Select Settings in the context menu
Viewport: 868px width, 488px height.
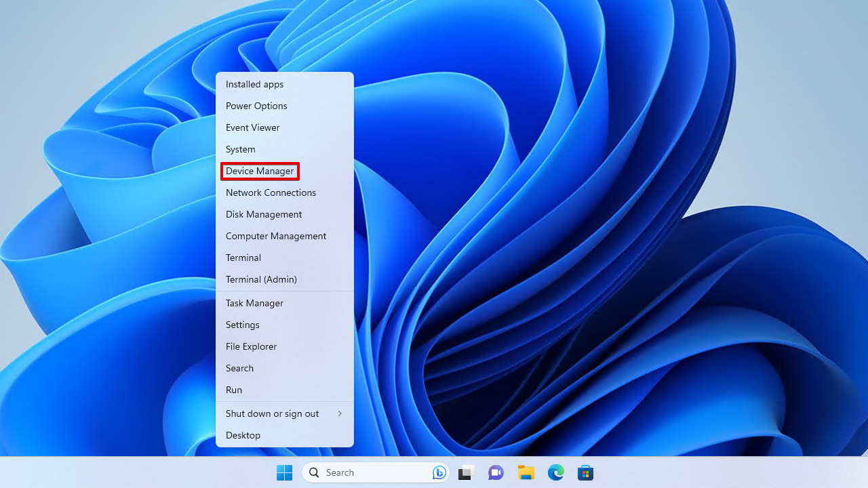(243, 325)
